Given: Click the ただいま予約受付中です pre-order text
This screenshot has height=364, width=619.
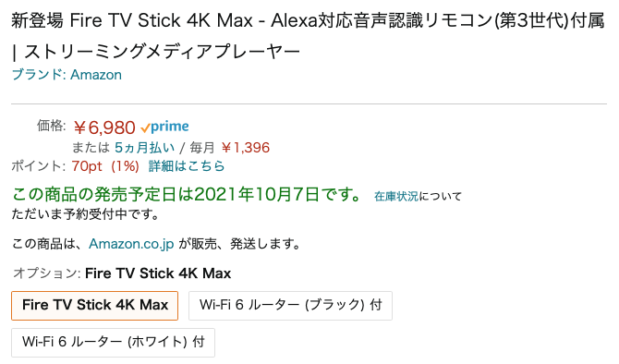Looking at the screenshot, I should coord(85,214).
